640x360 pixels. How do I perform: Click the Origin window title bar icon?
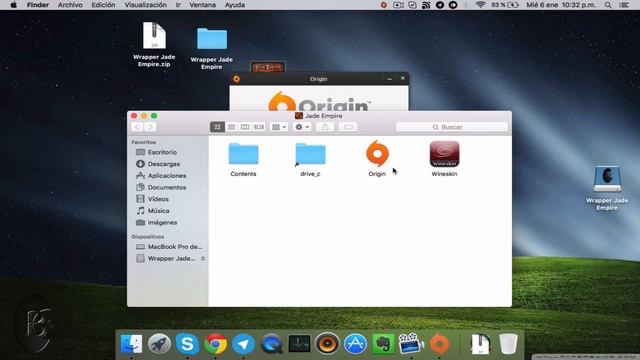pos(236,79)
